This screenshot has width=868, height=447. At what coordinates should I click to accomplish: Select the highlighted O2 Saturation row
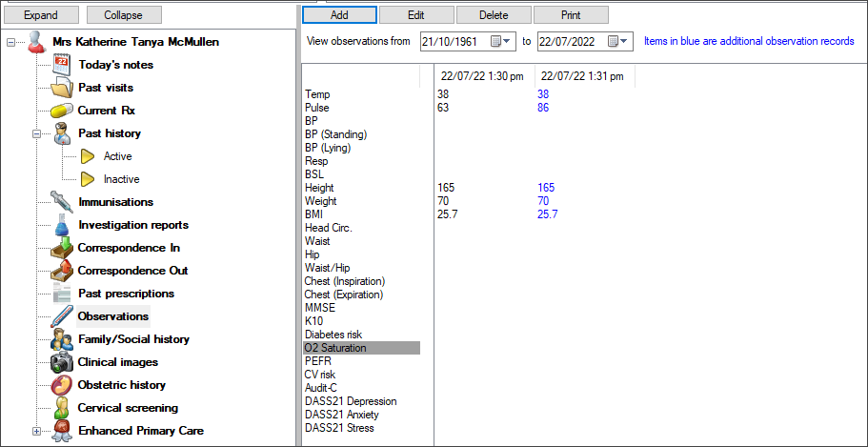click(x=362, y=348)
